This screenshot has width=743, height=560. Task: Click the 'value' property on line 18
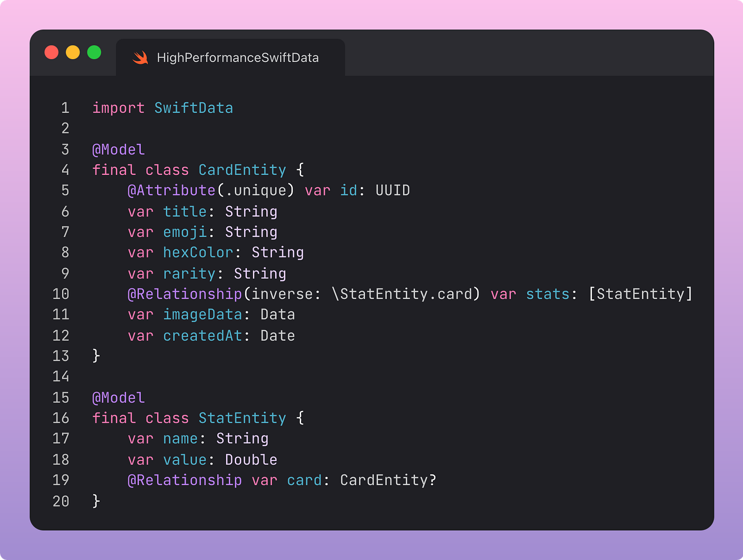tap(185, 460)
